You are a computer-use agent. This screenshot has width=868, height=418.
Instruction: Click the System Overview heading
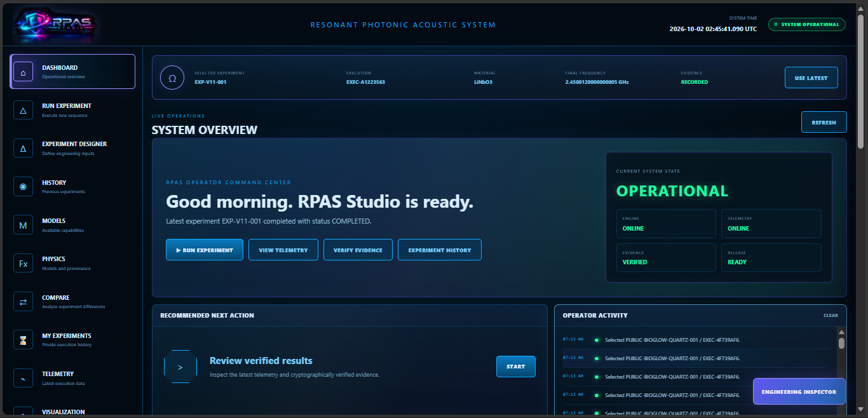point(205,130)
